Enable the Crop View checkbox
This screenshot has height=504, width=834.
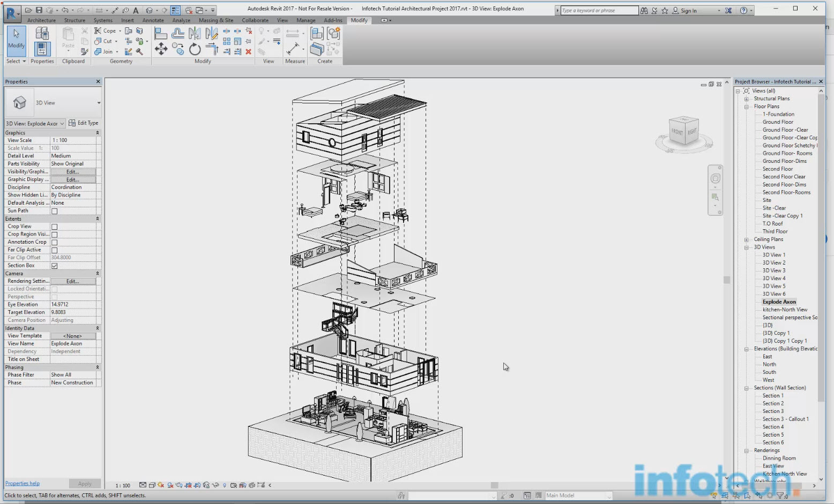click(x=54, y=227)
